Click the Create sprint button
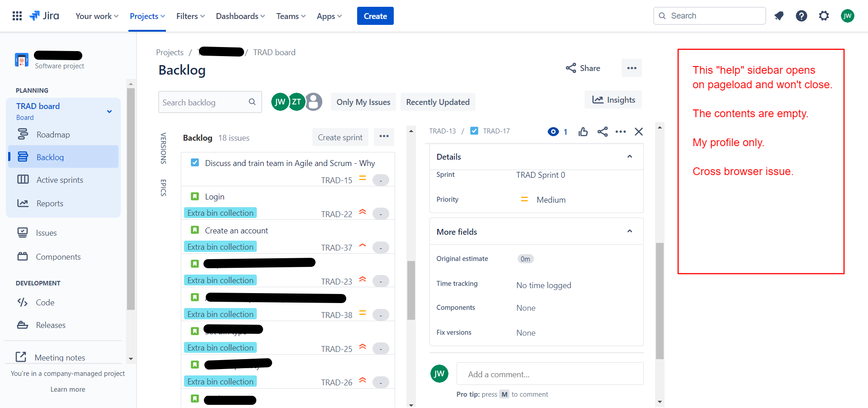Viewport: 868px width, 408px height. tap(340, 137)
